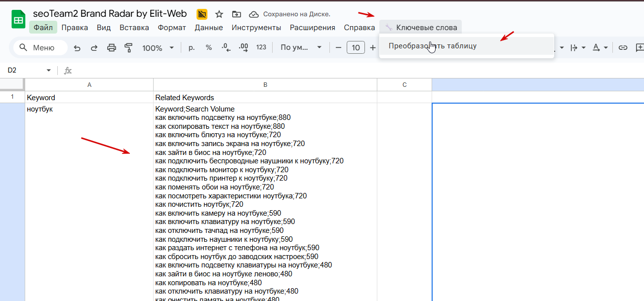Apply percent format

pos(209,48)
